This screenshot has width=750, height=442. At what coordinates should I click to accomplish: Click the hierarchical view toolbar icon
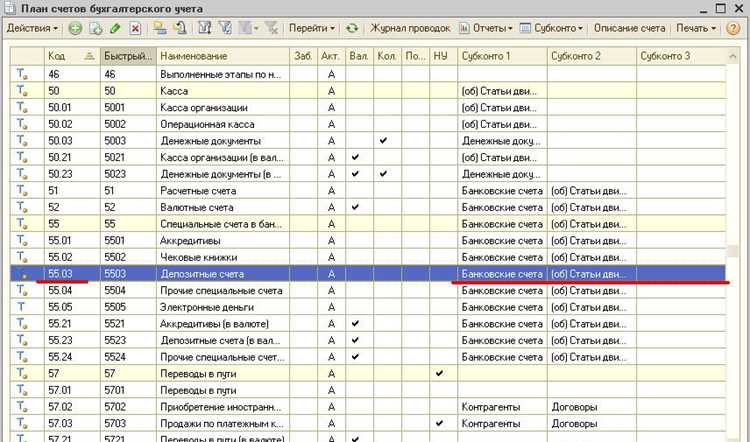tap(159, 28)
